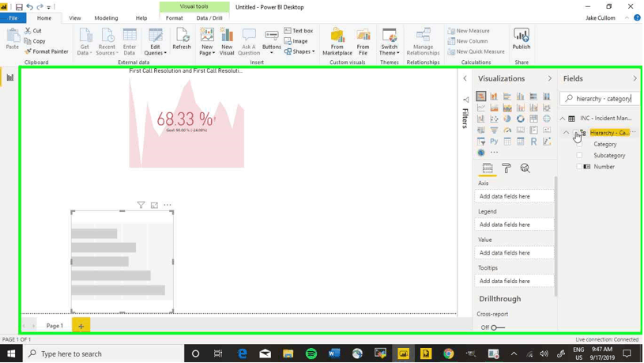Select the ArcGIS Maps visualization
Image resolution: width=644 pixels, height=363 pixels.
[x=481, y=153]
